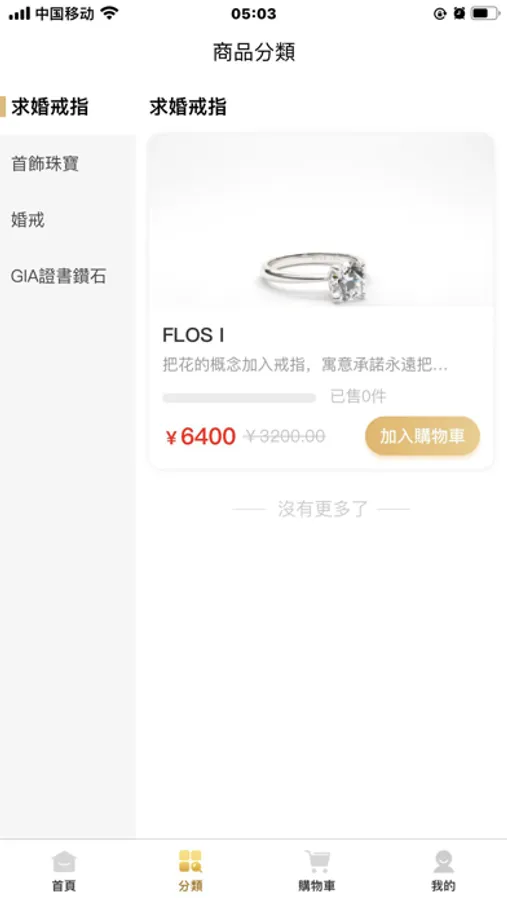
Task: Tap the crossed-out ¥3200.00 original price
Action: coord(284,437)
